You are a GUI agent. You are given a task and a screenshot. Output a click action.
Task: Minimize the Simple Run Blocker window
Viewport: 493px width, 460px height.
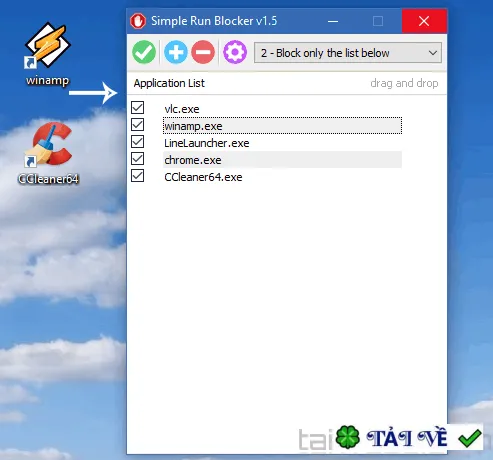click(333, 21)
